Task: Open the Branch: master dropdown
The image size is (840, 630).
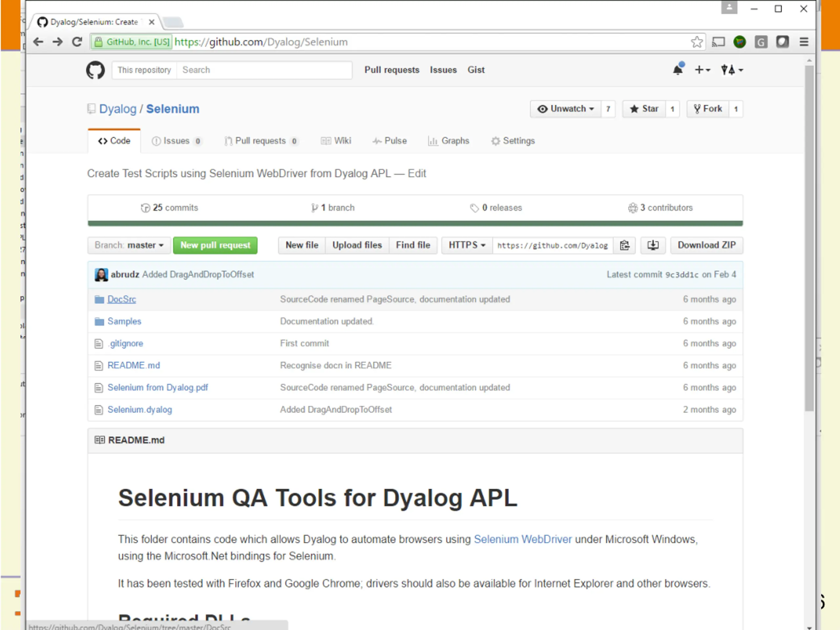Action: tap(129, 245)
